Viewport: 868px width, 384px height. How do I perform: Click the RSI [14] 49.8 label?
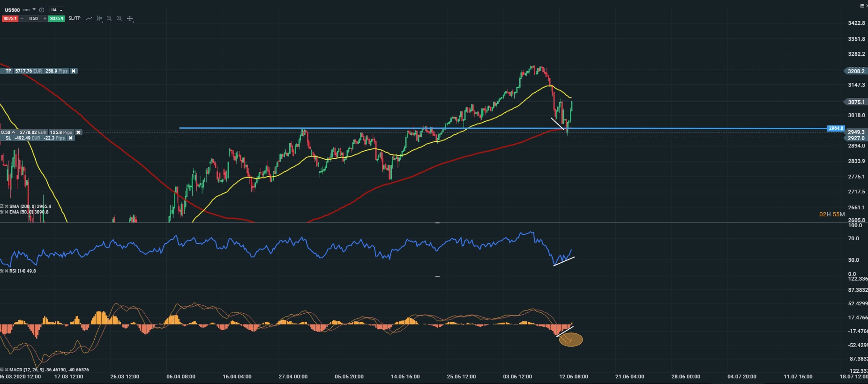[x=22, y=271]
